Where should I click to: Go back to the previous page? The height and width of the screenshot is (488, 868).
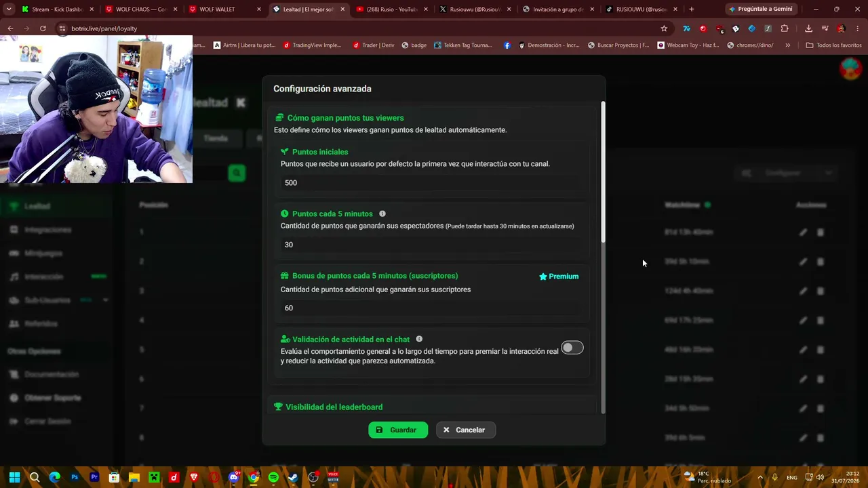[10, 28]
